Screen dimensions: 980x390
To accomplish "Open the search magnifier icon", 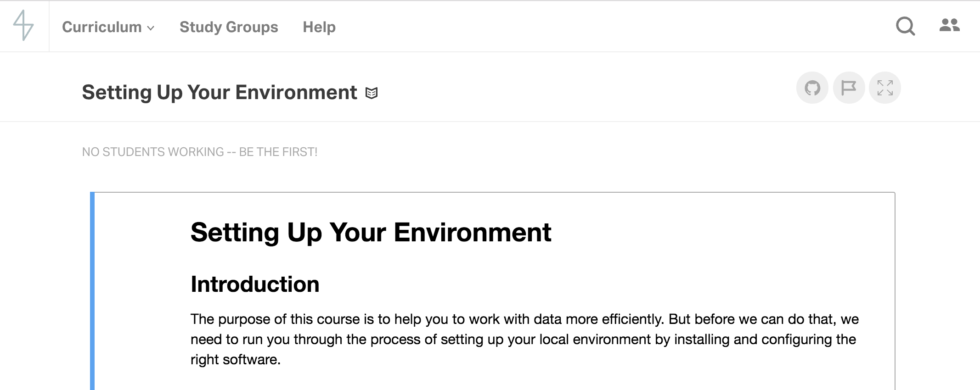I will 905,26.
